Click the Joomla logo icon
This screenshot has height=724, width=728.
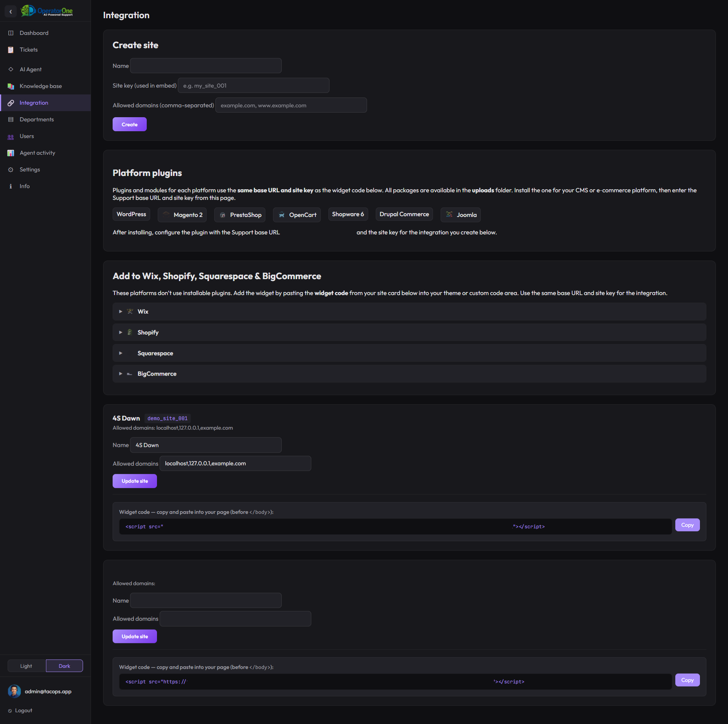pyautogui.click(x=449, y=215)
